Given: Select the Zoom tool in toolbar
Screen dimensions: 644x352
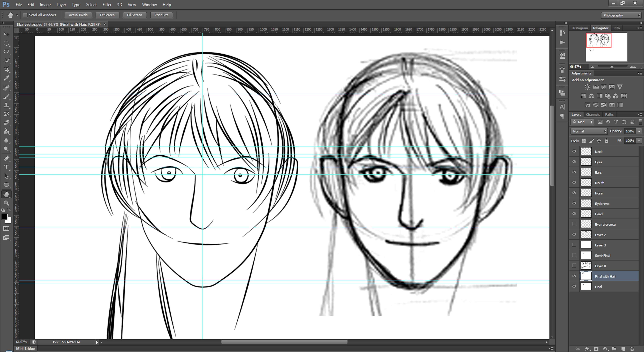Looking at the screenshot, I should coord(6,203).
